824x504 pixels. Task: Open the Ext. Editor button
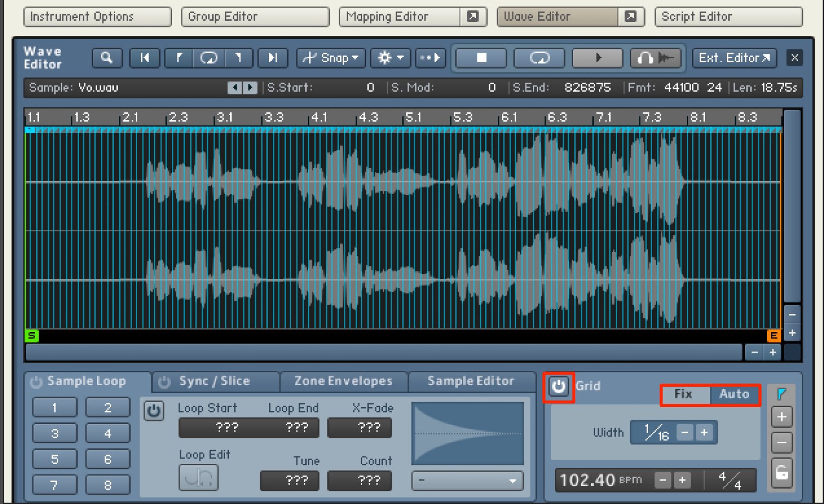[734, 58]
